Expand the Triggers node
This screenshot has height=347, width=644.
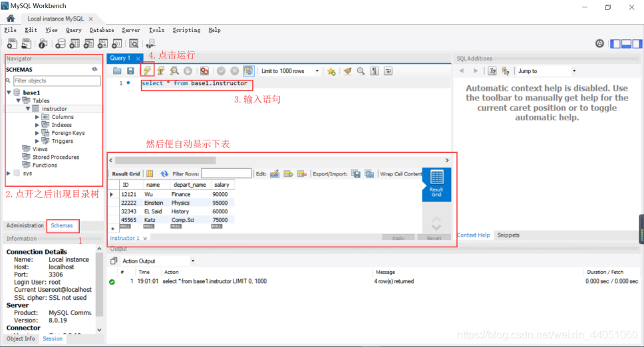point(37,141)
